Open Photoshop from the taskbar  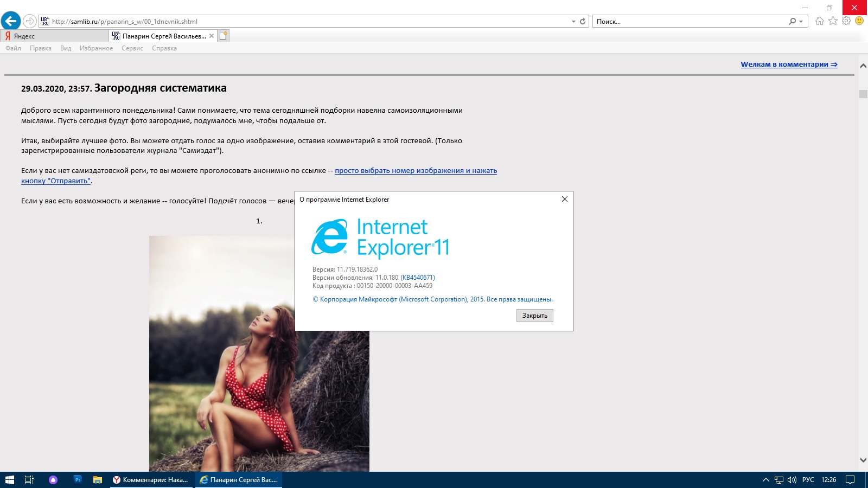pyautogui.click(x=78, y=480)
